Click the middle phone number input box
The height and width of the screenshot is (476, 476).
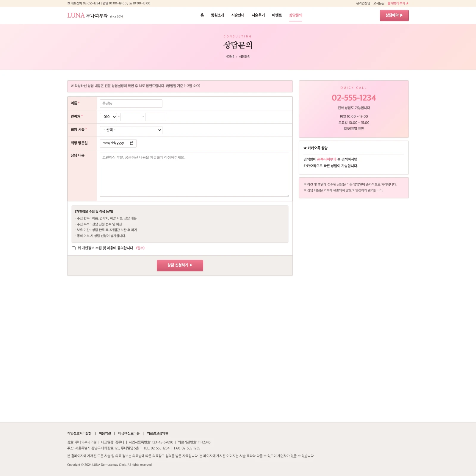pyautogui.click(x=131, y=117)
